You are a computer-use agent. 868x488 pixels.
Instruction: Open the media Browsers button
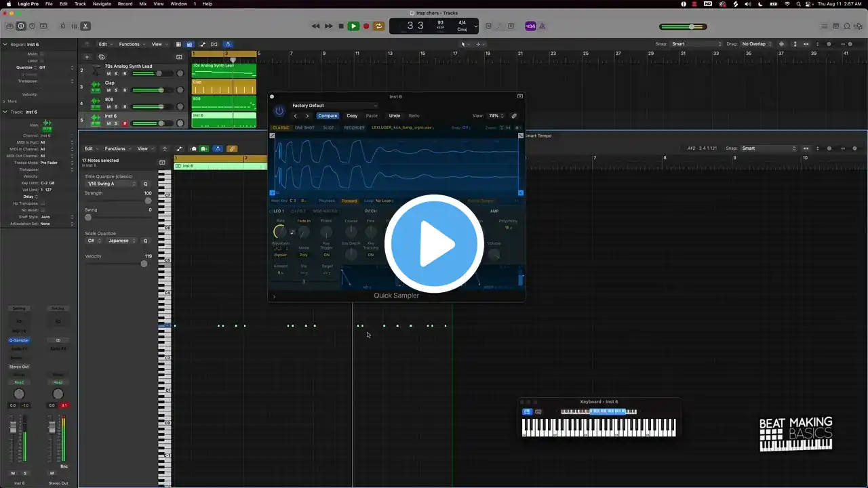[858, 26]
